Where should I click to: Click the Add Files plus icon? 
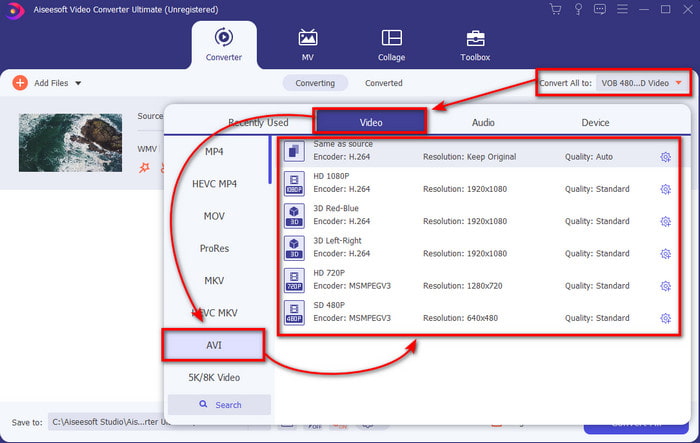click(x=20, y=83)
